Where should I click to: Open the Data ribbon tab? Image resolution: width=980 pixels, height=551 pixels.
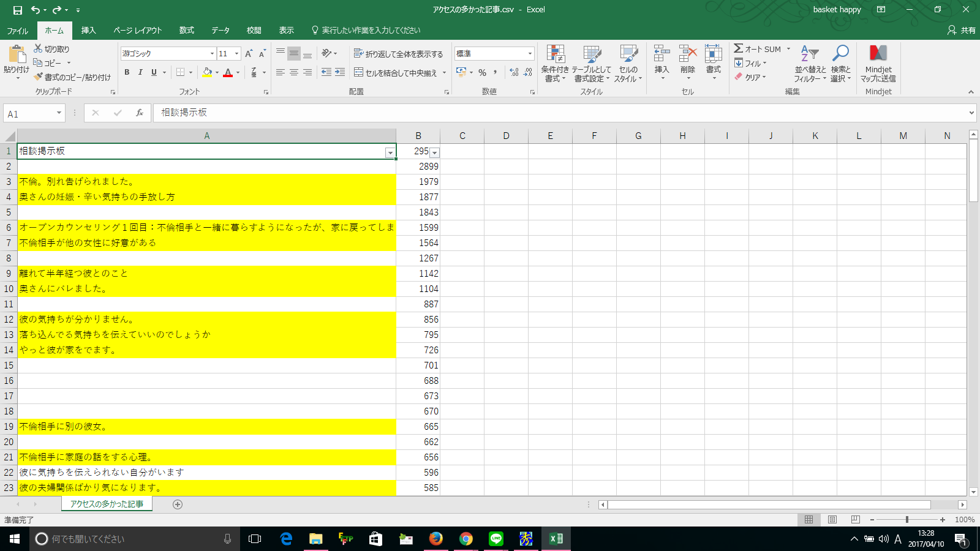pos(221,30)
